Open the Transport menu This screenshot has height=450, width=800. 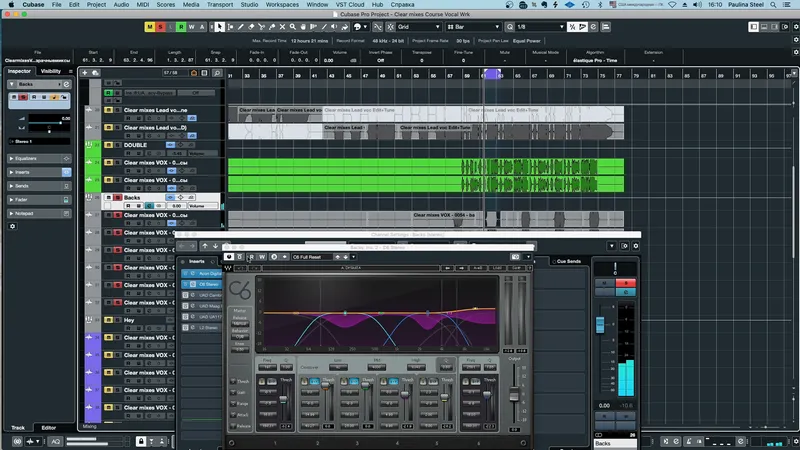(x=220, y=5)
